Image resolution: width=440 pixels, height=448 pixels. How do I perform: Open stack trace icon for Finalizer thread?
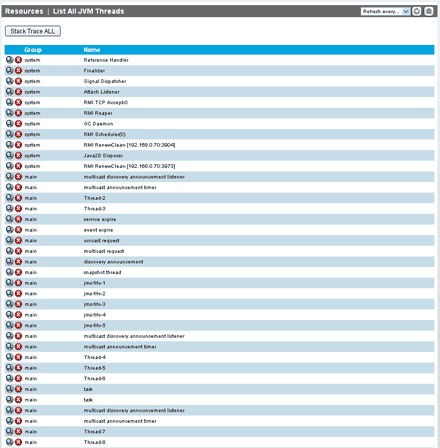[x=10, y=71]
